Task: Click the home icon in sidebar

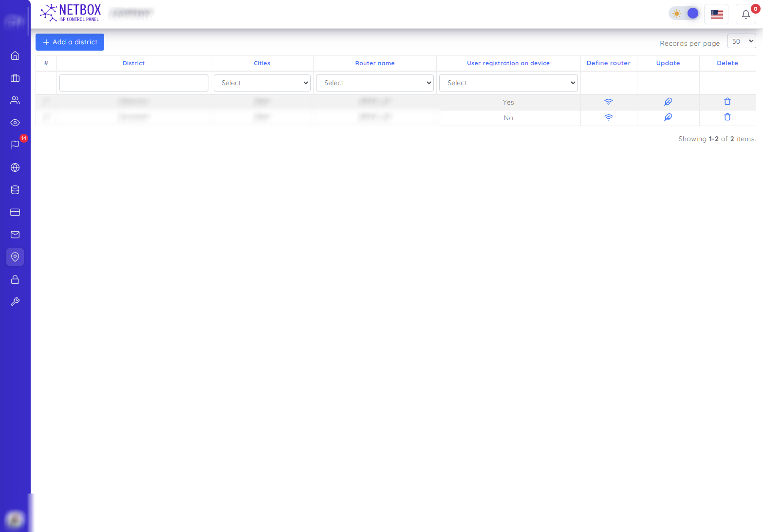Action: [15, 55]
